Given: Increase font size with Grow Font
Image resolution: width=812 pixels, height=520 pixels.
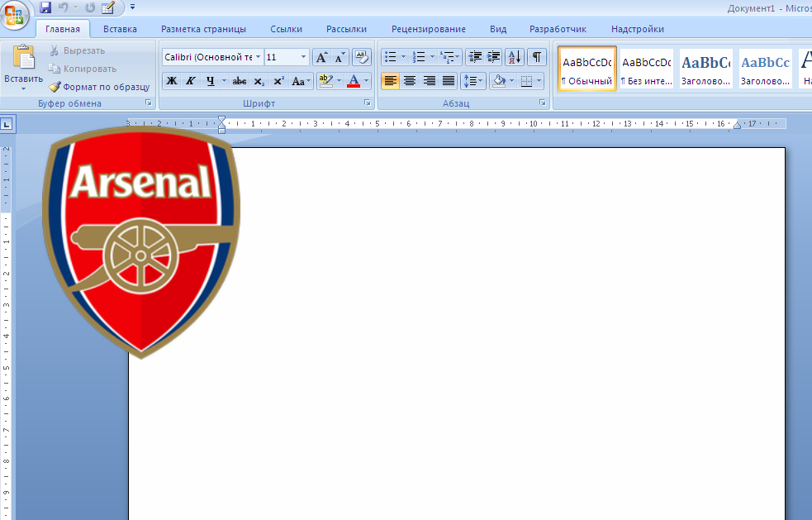Looking at the screenshot, I should tap(321, 57).
